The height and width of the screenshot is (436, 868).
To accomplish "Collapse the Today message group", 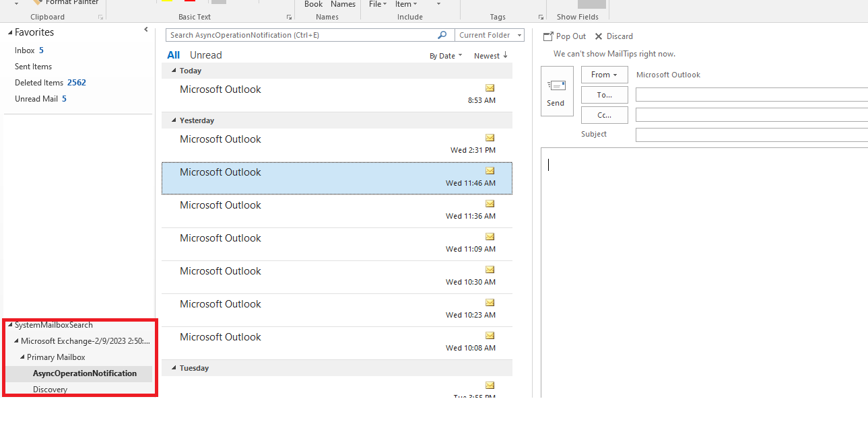I will pos(174,71).
